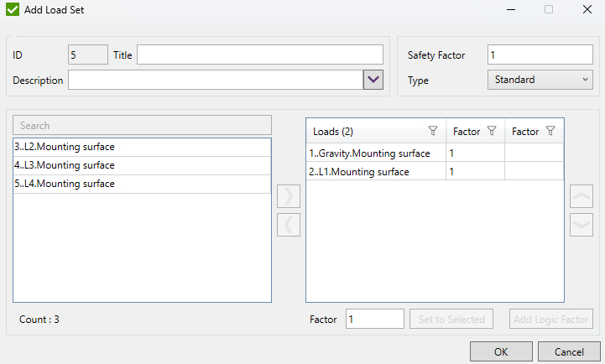Click left arrow to remove load from set
Viewport: 605px width, 364px height.
288,225
